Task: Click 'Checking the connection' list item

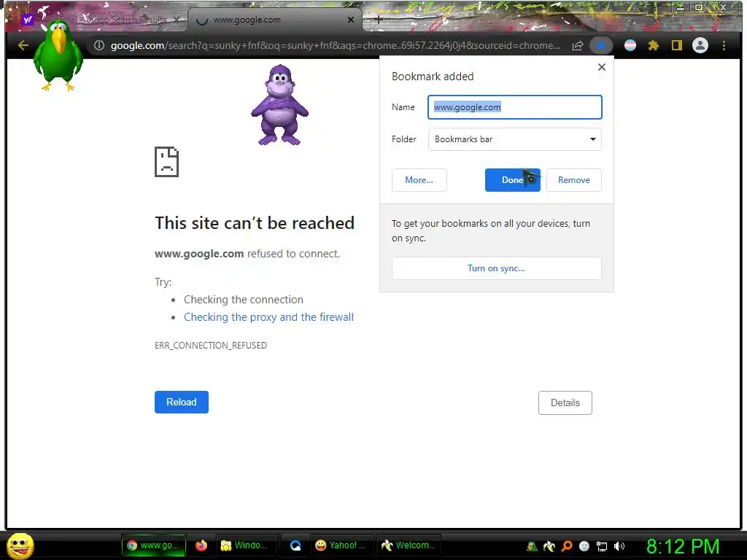Action: (244, 300)
